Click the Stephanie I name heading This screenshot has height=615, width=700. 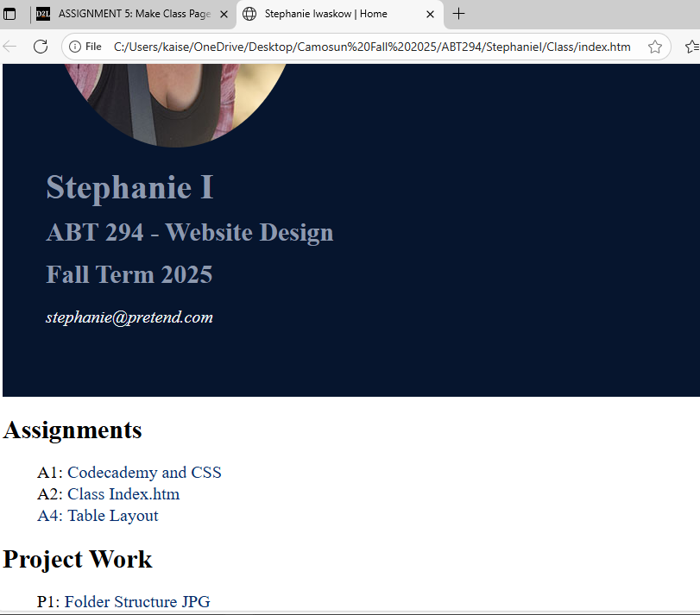(x=129, y=187)
